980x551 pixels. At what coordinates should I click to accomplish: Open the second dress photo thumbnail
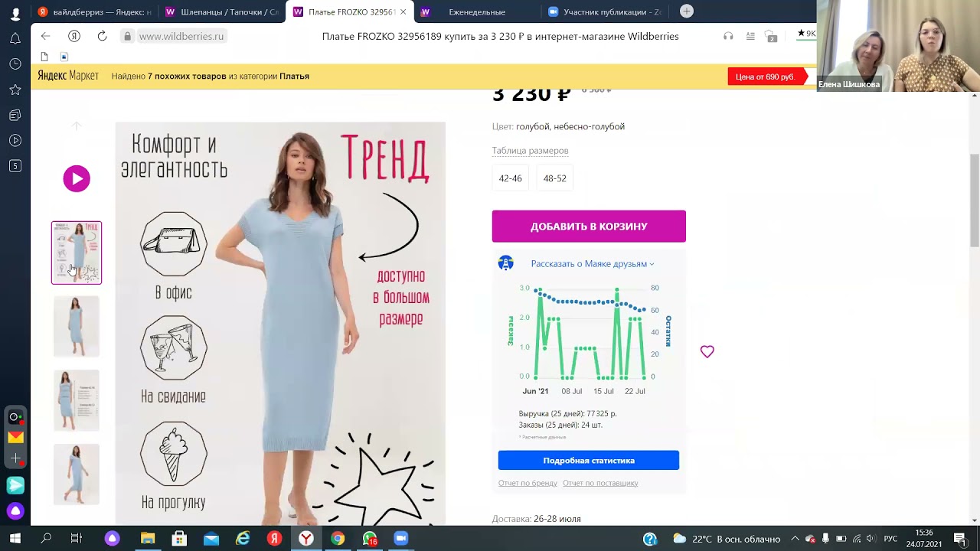pos(77,326)
